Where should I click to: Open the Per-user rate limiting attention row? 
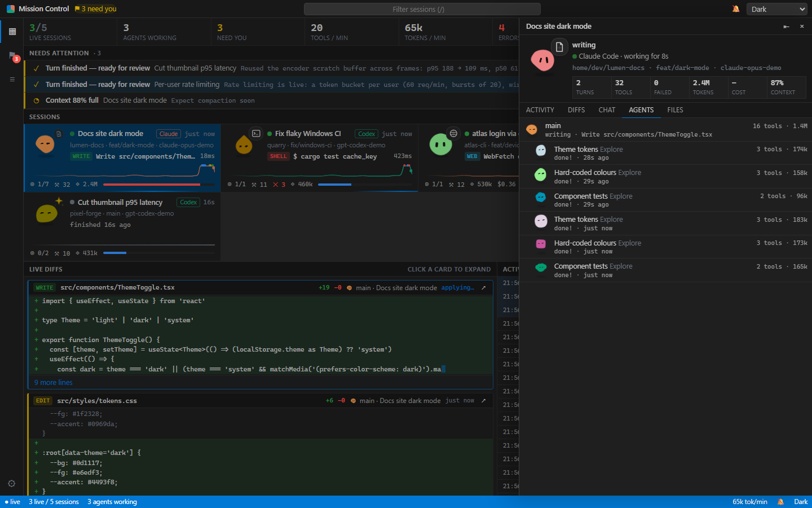tap(272, 85)
